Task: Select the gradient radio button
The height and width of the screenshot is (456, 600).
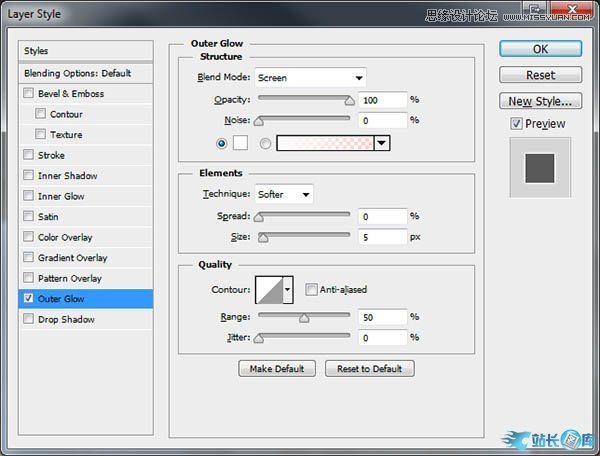Action: pos(265,143)
